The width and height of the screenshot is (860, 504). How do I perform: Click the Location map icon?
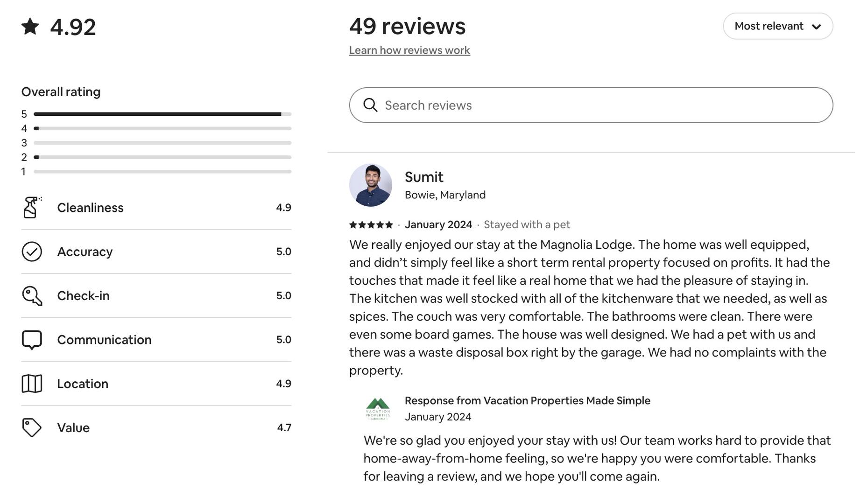coord(32,384)
